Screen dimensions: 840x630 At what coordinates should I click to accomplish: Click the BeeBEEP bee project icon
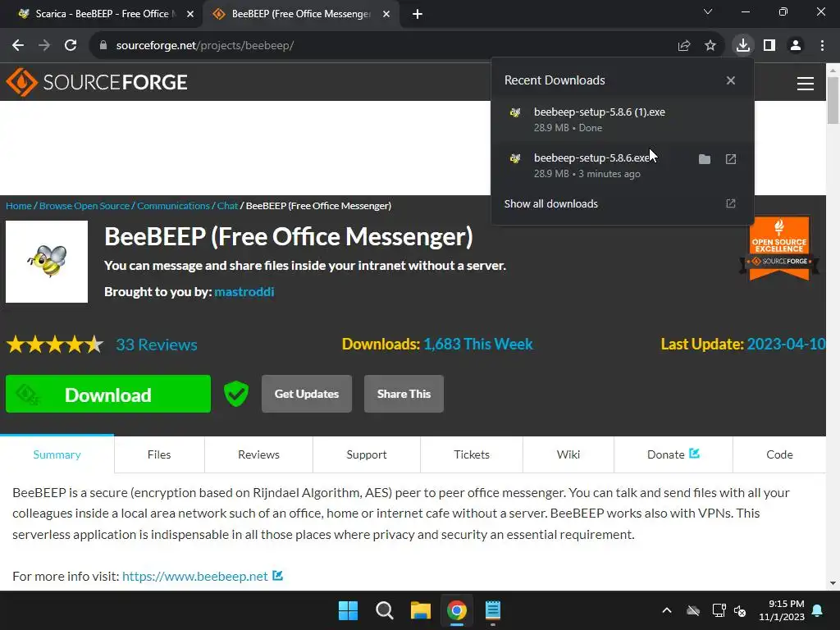[47, 262]
